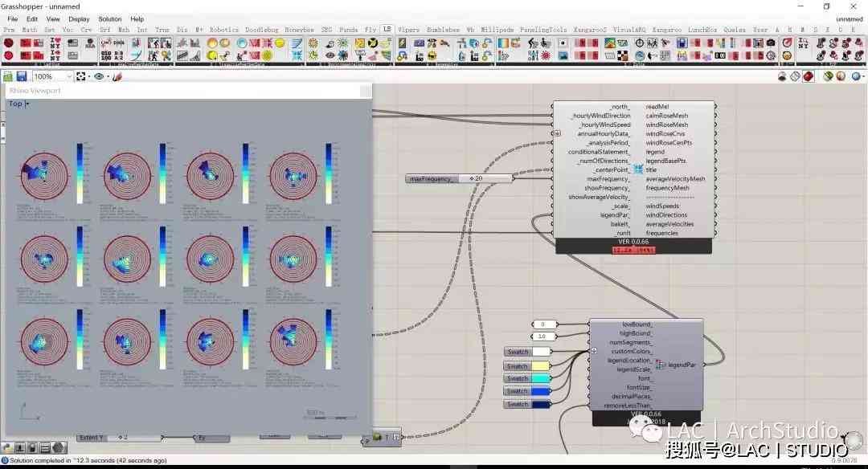Click the eye named views icon
Screen dimensions: 868x469
pos(99,76)
